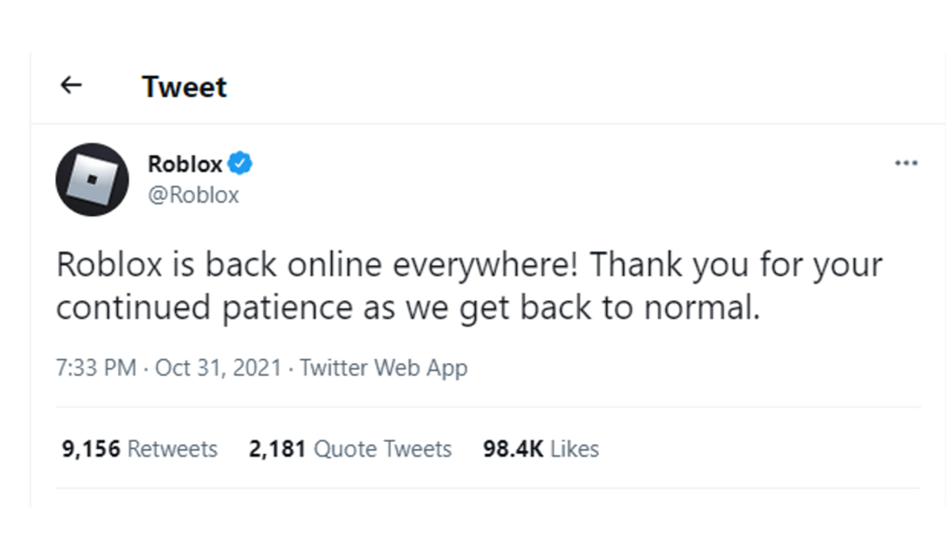Click the Likes label text
The width and height of the screenshot is (946, 560).
pos(576,448)
